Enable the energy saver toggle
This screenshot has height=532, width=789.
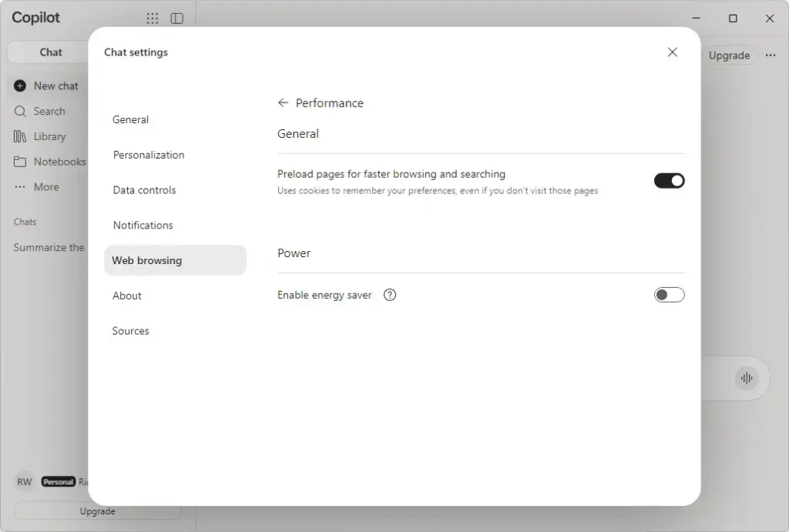point(670,295)
